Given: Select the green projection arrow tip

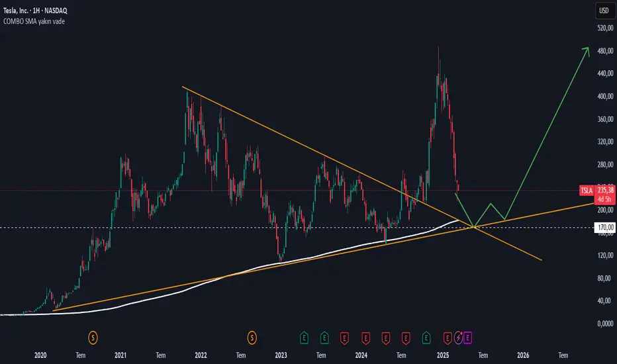Looking at the screenshot, I should 587,50.
